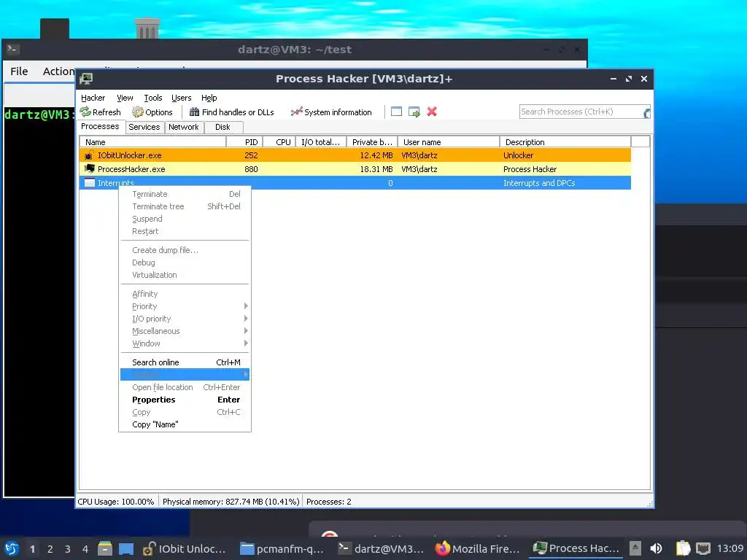Select the Processes tab
The width and height of the screenshot is (747, 560).
(100, 126)
